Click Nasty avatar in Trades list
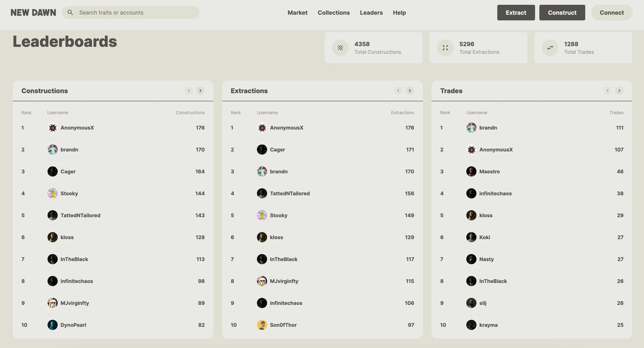The height and width of the screenshot is (348, 644). tap(471, 259)
